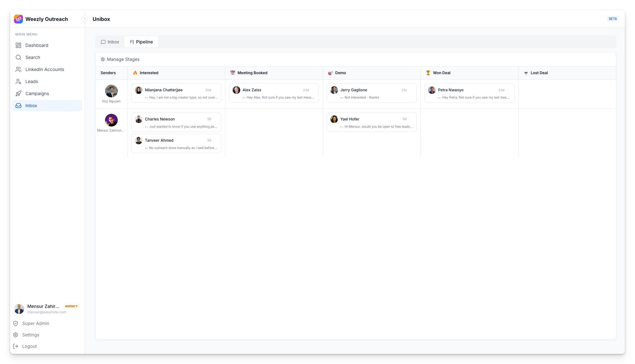
Task: Open Nilanjana Chatterjjee's conversation card
Action: pos(176,93)
